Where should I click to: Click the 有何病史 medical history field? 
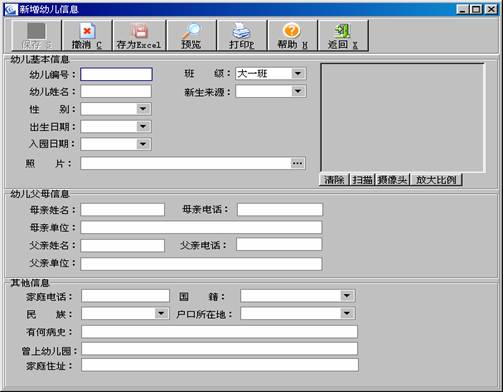220,332
